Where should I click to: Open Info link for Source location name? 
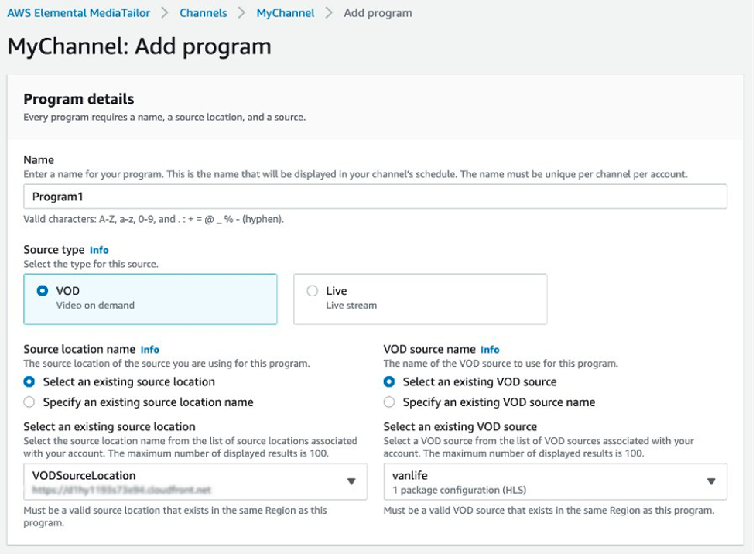point(149,350)
